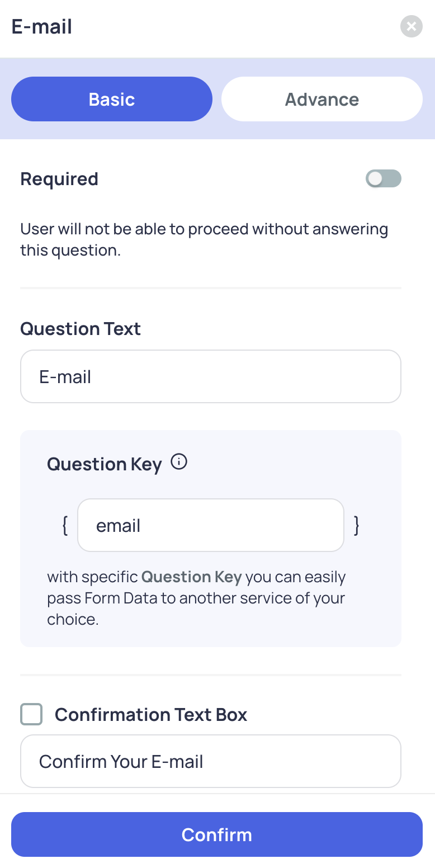The width and height of the screenshot is (435, 868).
Task: Click the Required description about proceeding
Action: [205, 239]
